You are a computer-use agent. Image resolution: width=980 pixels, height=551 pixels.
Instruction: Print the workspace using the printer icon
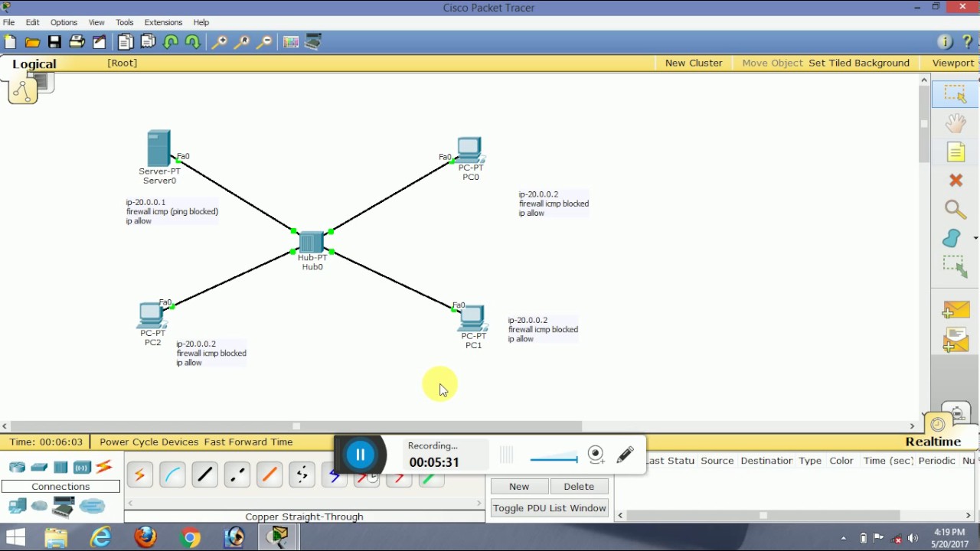coord(77,42)
